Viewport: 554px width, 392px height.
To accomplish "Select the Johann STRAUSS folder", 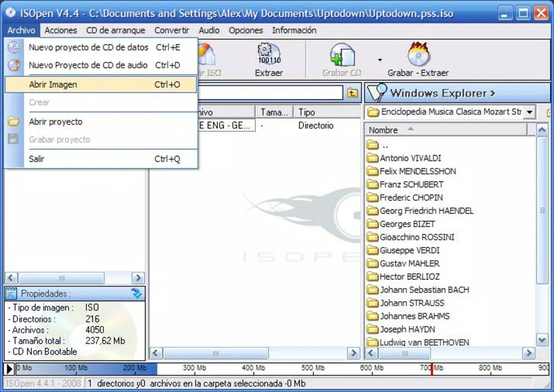I will coord(405,303).
